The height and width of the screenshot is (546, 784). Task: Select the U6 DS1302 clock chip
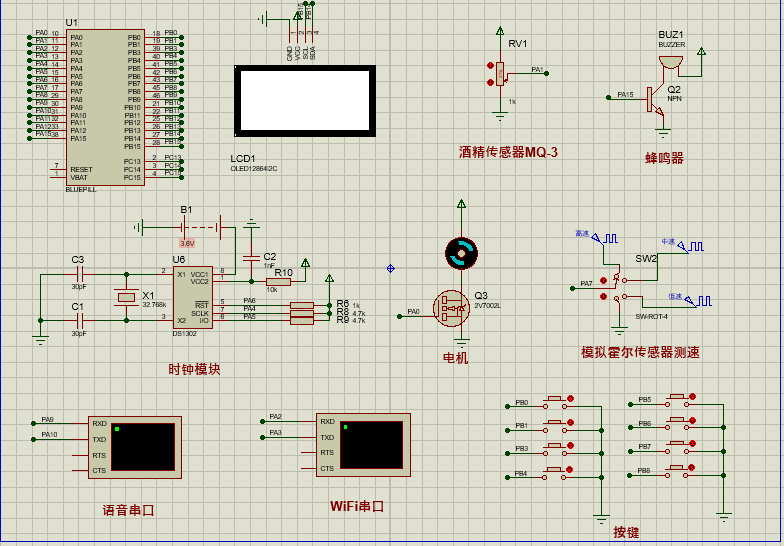click(193, 298)
